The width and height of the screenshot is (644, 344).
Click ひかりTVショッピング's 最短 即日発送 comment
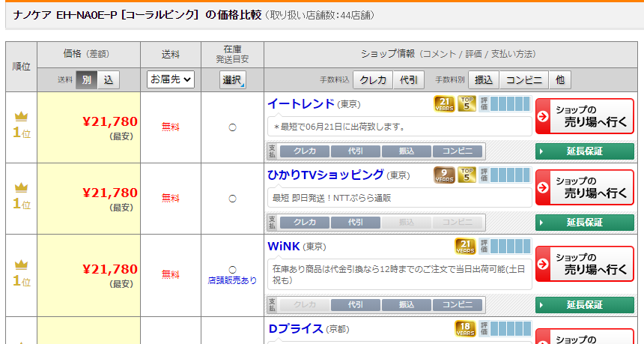pyautogui.click(x=332, y=198)
